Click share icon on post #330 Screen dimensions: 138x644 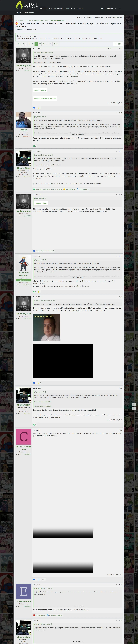point(117,620)
